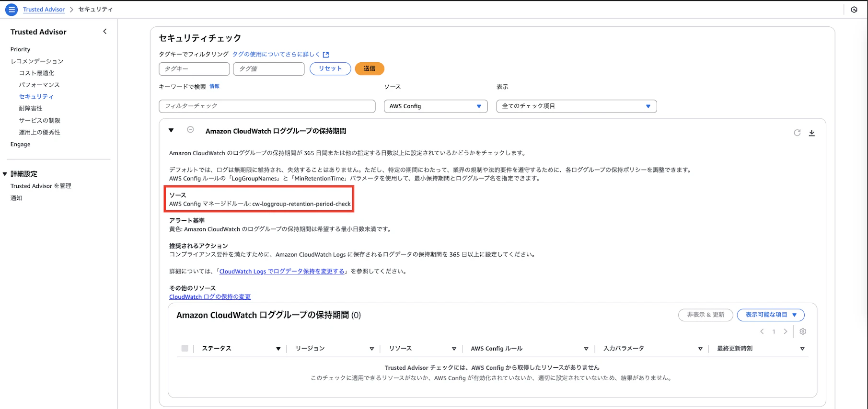Open CloudWatch ログの保持の変更 link
The width and height of the screenshot is (868, 409).
click(x=210, y=297)
